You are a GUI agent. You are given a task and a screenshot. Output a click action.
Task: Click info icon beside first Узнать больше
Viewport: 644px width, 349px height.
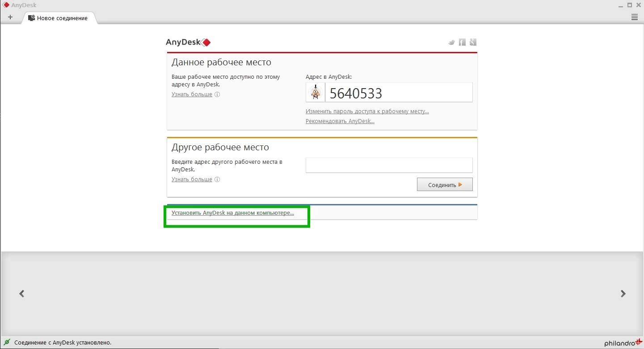[217, 94]
